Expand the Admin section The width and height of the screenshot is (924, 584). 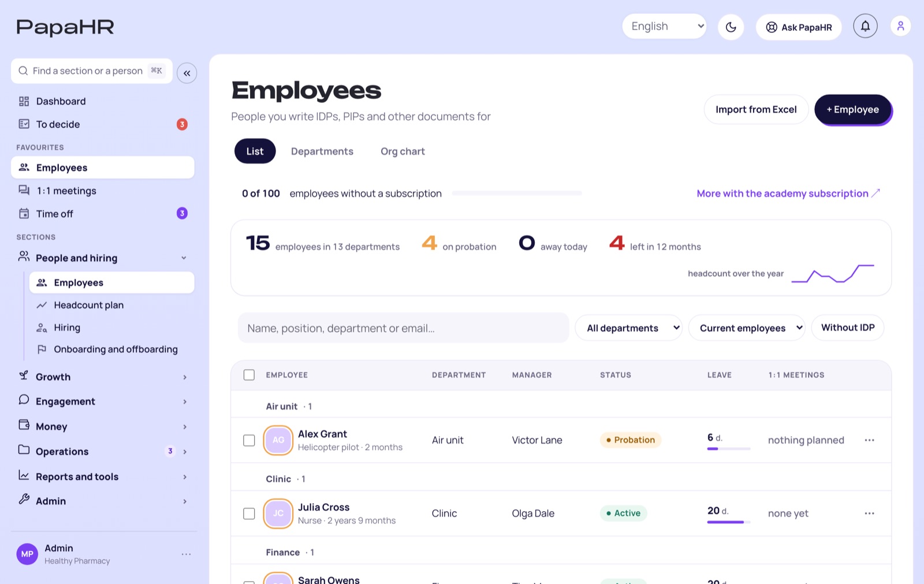[103, 501]
